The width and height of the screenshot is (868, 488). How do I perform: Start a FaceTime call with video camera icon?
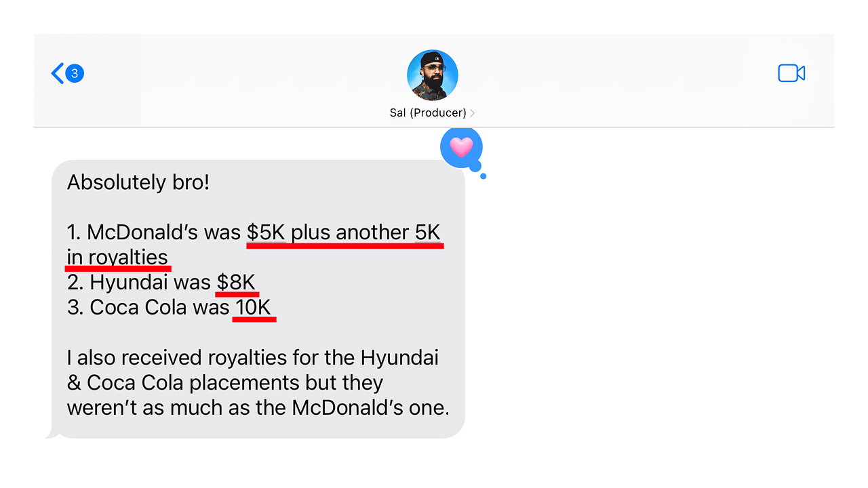coord(791,73)
